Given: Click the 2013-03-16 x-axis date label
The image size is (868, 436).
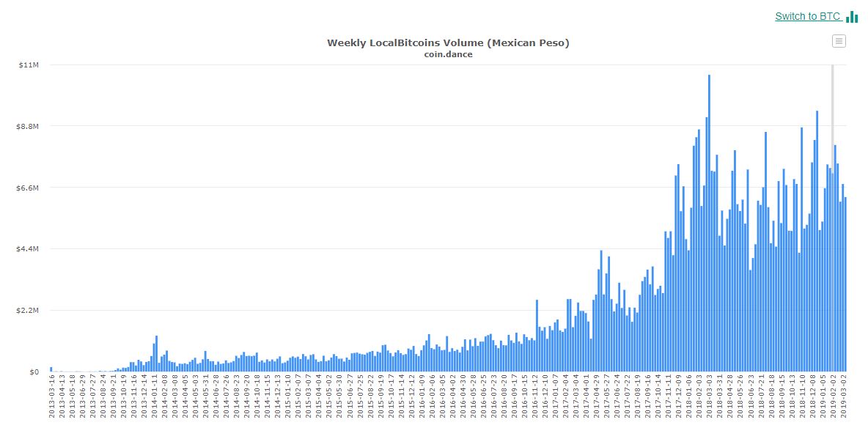Looking at the screenshot, I should (52, 396).
